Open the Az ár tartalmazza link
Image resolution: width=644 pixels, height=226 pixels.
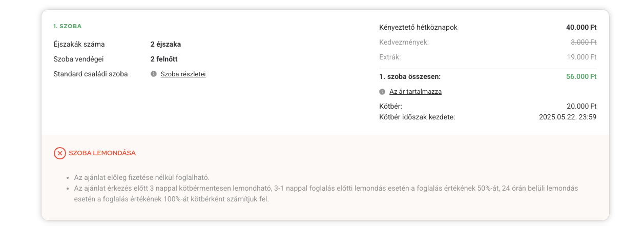415,92
